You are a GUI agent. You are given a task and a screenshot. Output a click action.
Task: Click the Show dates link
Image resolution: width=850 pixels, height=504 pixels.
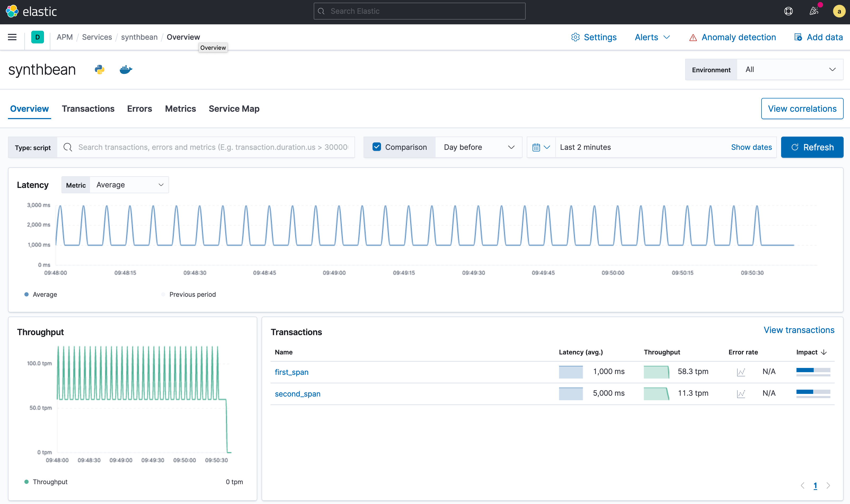tap(751, 147)
